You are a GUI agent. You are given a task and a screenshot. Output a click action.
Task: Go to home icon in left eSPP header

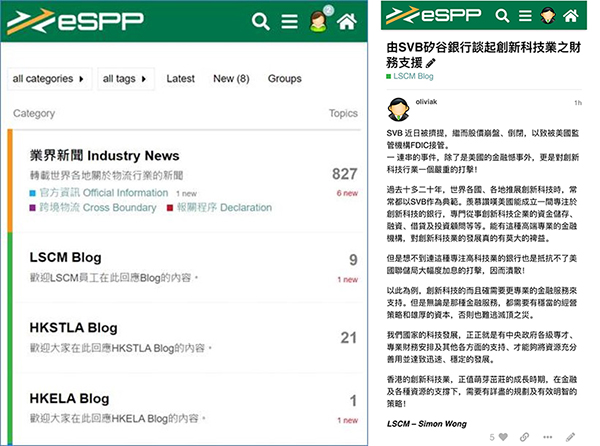coord(347,21)
